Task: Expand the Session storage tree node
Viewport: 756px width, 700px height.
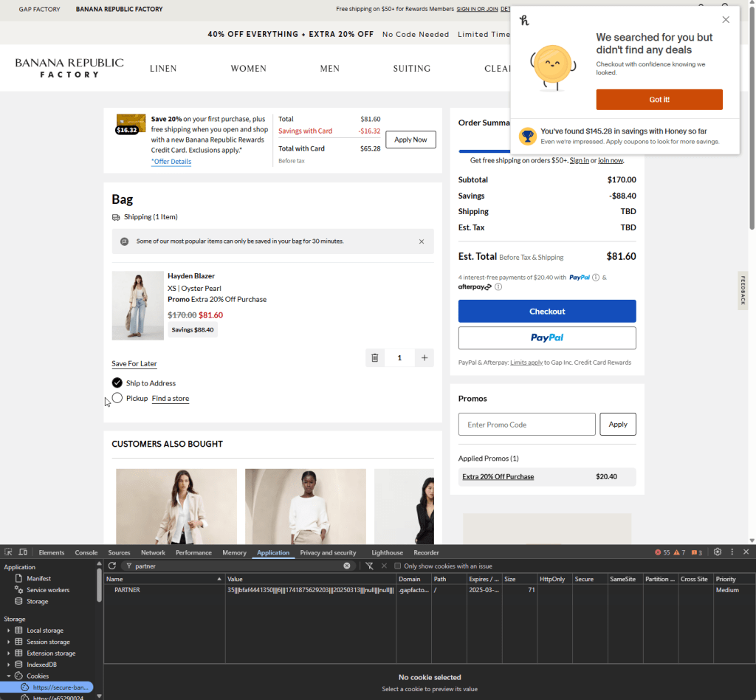Action: [9, 642]
